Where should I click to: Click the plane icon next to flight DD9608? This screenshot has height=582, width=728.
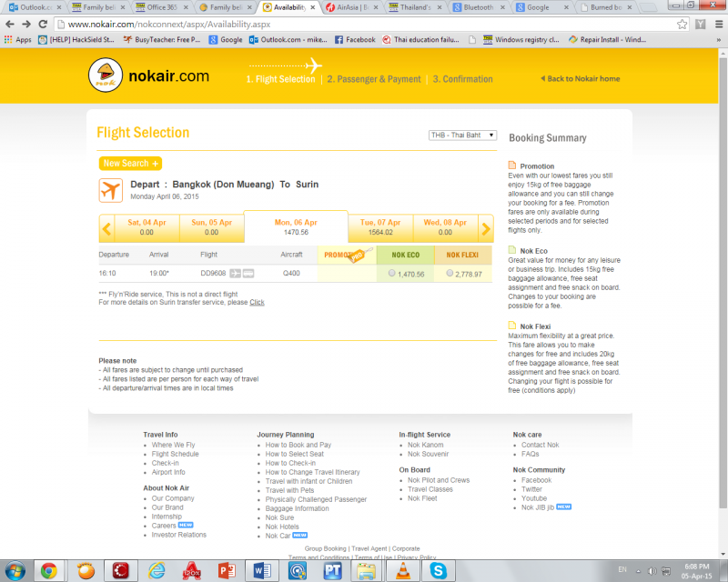pos(236,274)
